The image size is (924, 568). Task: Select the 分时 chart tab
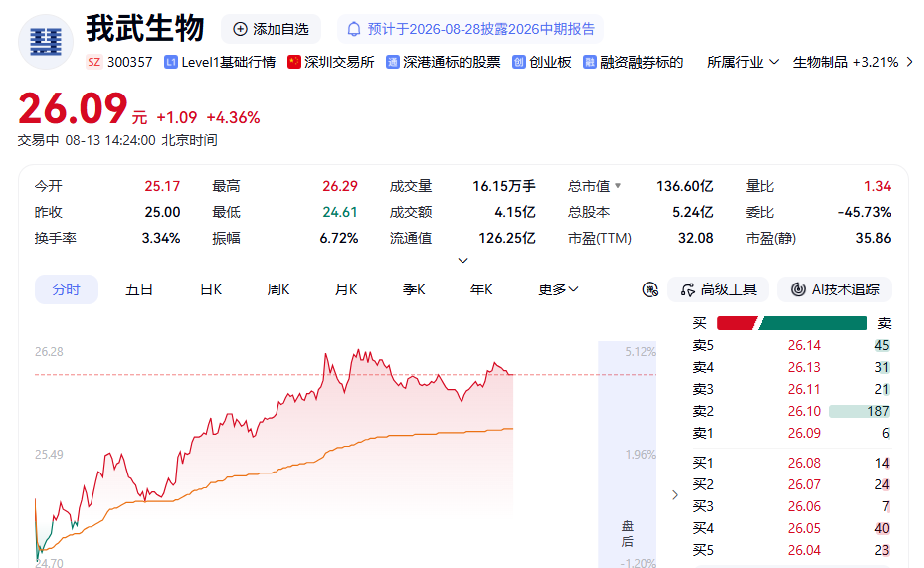point(66,289)
